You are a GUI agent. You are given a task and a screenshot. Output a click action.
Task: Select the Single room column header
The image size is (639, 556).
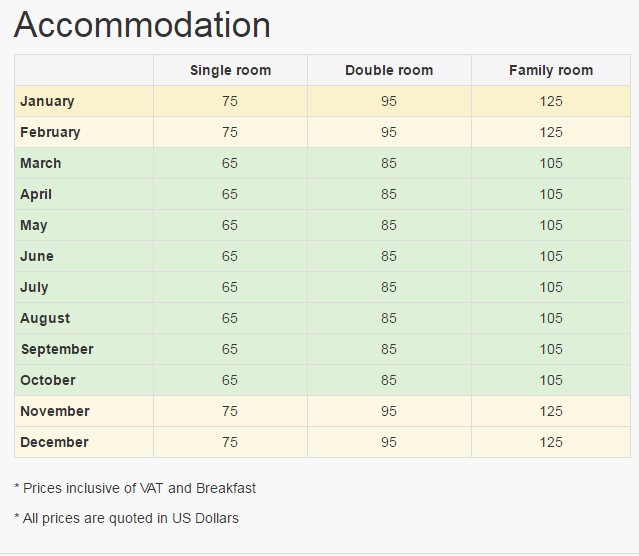pyautogui.click(x=230, y=70)
